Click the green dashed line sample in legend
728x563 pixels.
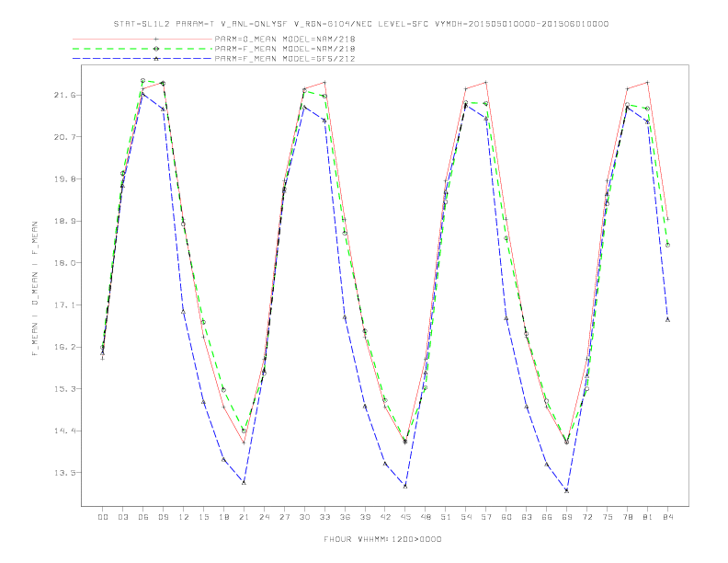[x=142, y=49]
